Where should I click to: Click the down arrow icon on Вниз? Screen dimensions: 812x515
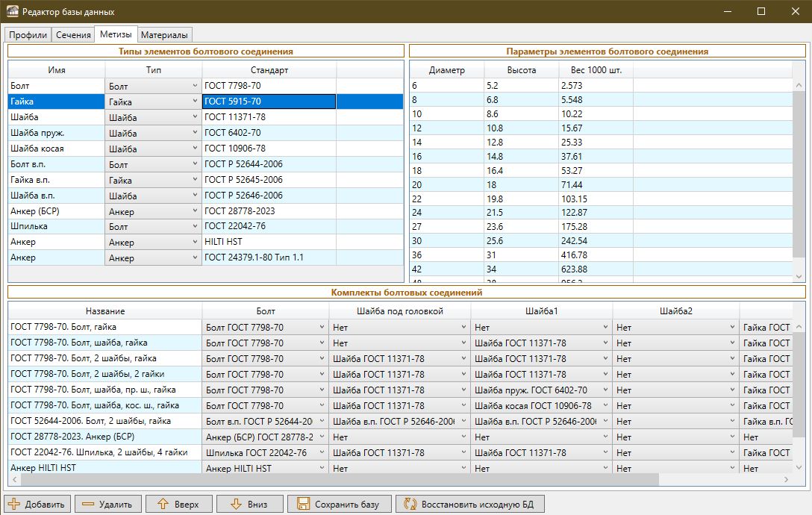coord(236,504)
